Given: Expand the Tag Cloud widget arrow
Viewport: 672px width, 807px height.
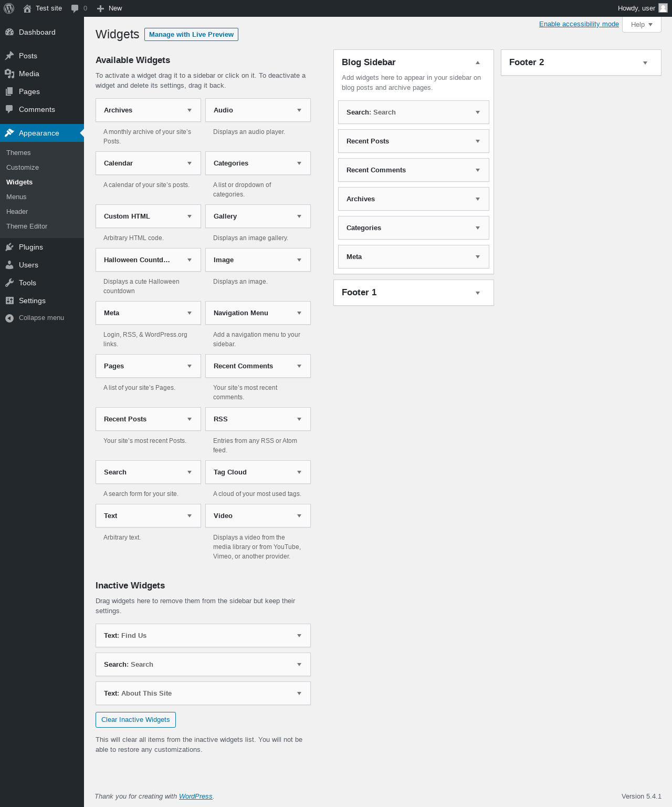Looking at the screenshot, I should coord(299,472).
